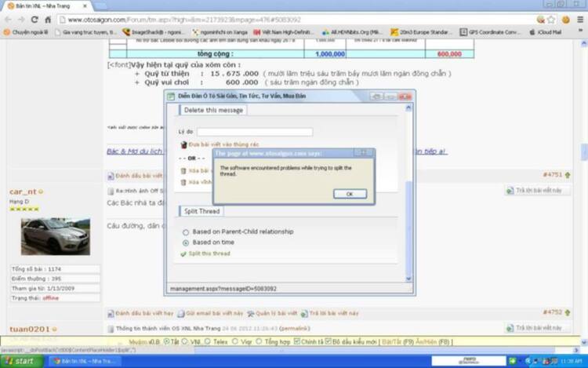This screenshot has height=368, width=588.
Task: Open the 'iCloud Mail' bookmark
Action: (x=545, y=32)
